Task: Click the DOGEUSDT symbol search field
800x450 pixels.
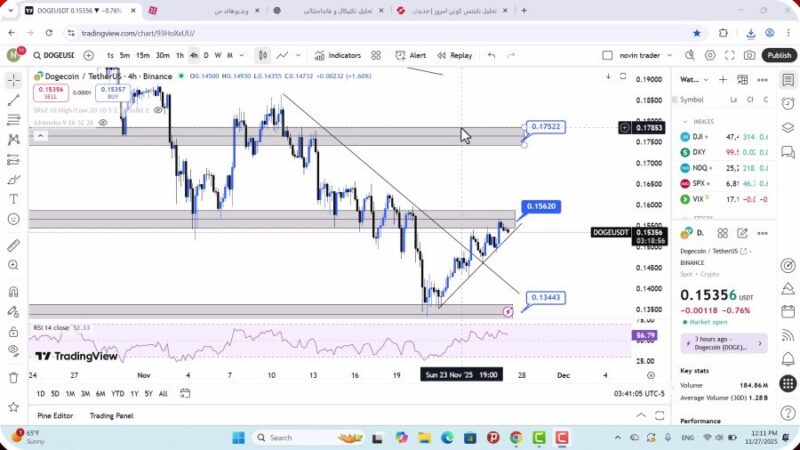Action: click(x=56, y=55)
